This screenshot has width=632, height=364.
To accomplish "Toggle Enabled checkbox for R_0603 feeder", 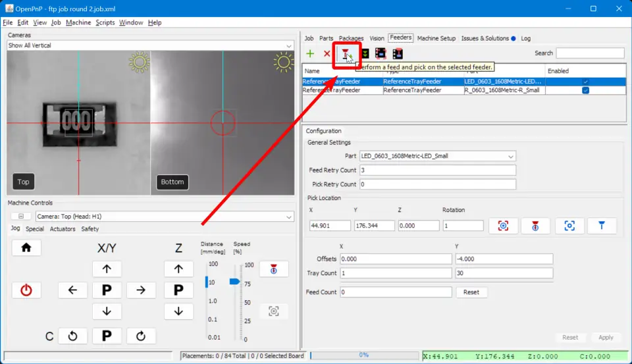I will pyautogui.click(x=585, y=90).
